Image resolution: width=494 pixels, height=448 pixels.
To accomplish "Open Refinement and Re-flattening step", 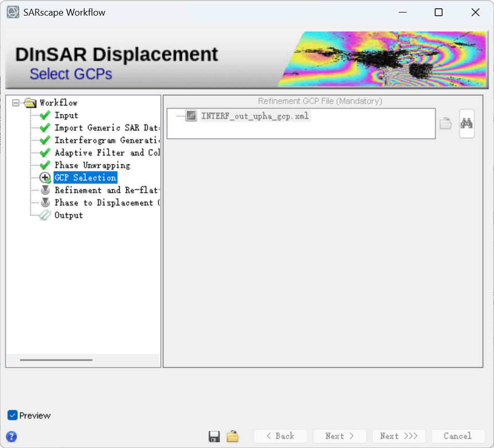I will click(107, 190).
